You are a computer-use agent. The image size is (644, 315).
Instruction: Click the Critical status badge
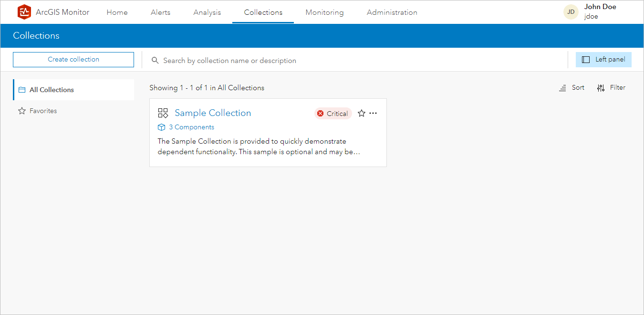(x=332, y=113)
